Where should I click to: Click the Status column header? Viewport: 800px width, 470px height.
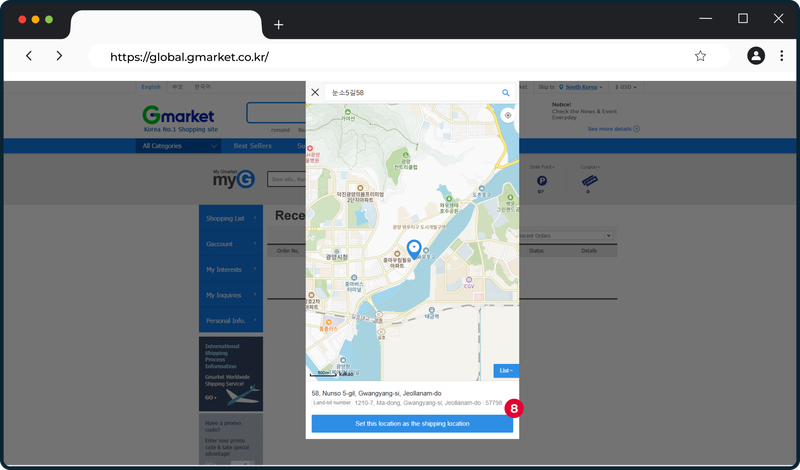click(536, 251)
